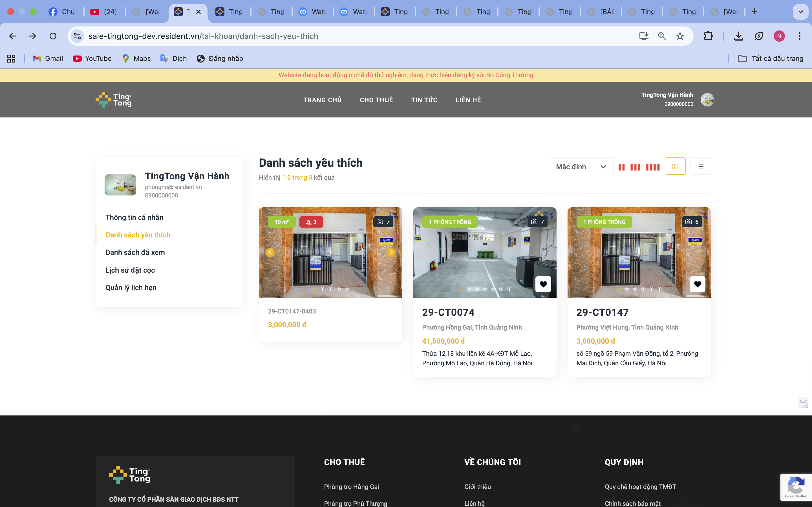Open listing title 29-CT0074
This screenshot has height=507, width=812.
point(448,312)
